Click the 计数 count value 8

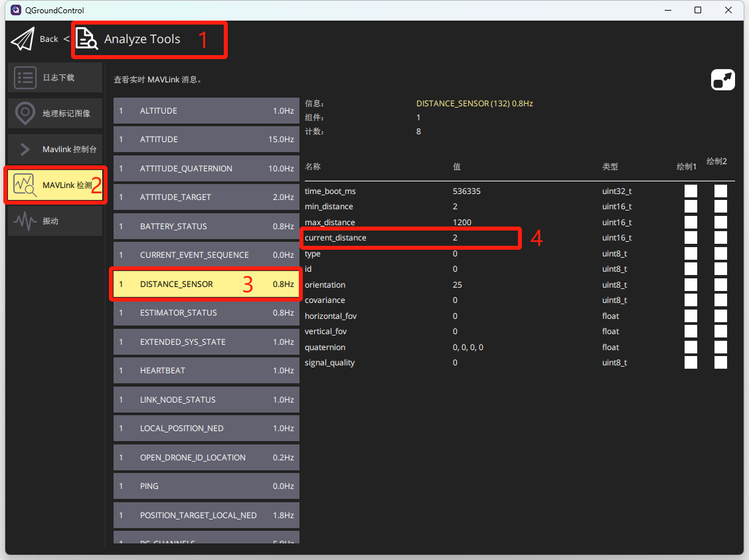(418, 132)
